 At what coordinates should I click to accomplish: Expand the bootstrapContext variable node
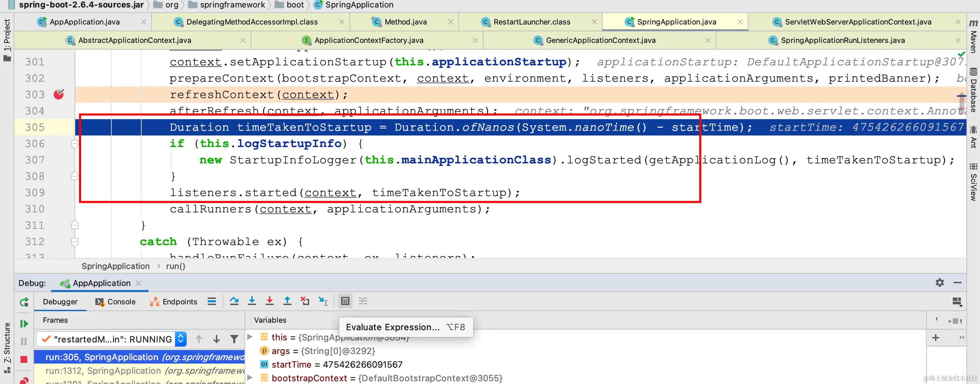(250, 378)
